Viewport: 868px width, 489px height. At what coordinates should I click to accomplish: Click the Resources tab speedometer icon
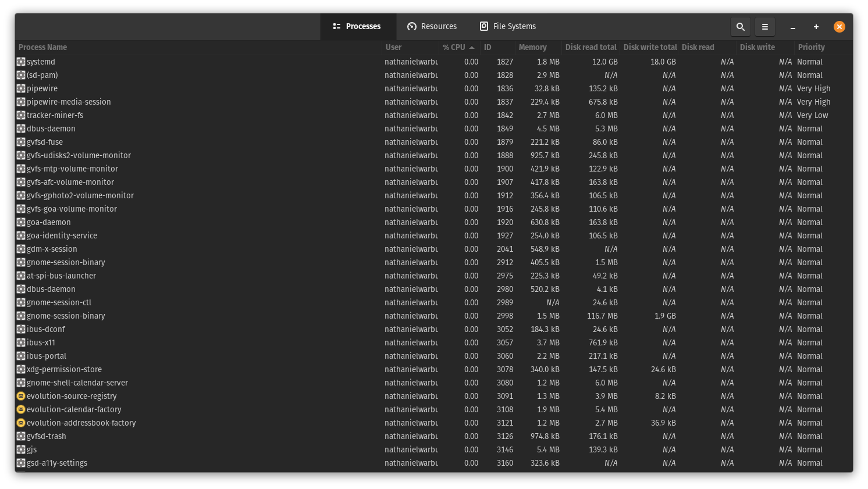click(x=412, y=26)
